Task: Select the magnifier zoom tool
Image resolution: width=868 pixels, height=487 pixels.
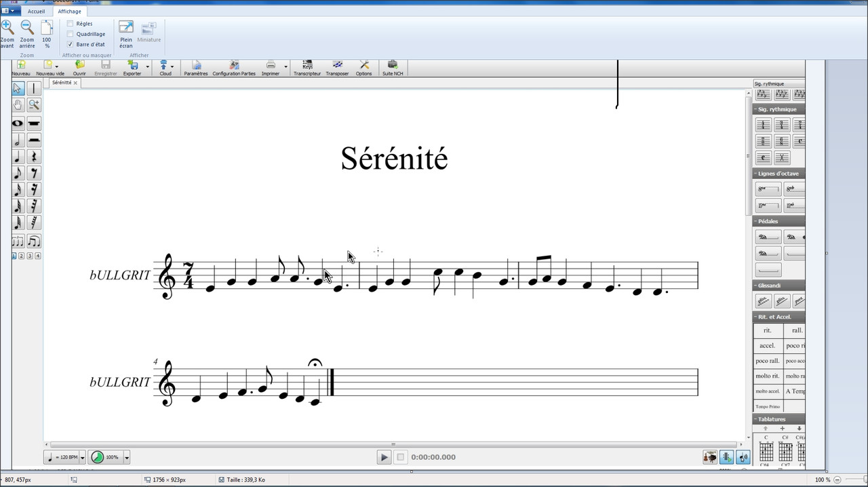Action: (34, 104)
